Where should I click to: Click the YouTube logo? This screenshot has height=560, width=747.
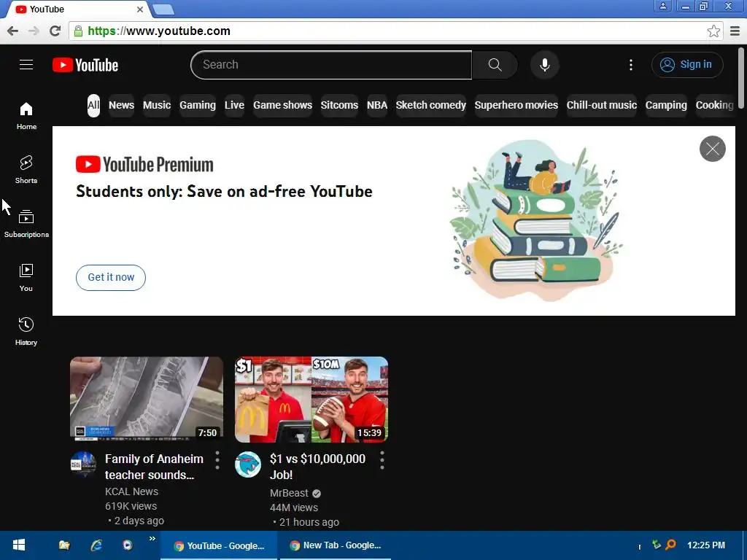(x=85, y=65)
